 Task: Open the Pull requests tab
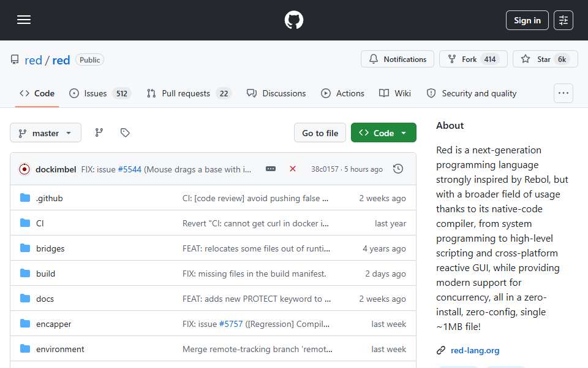[x=189, y=93]
